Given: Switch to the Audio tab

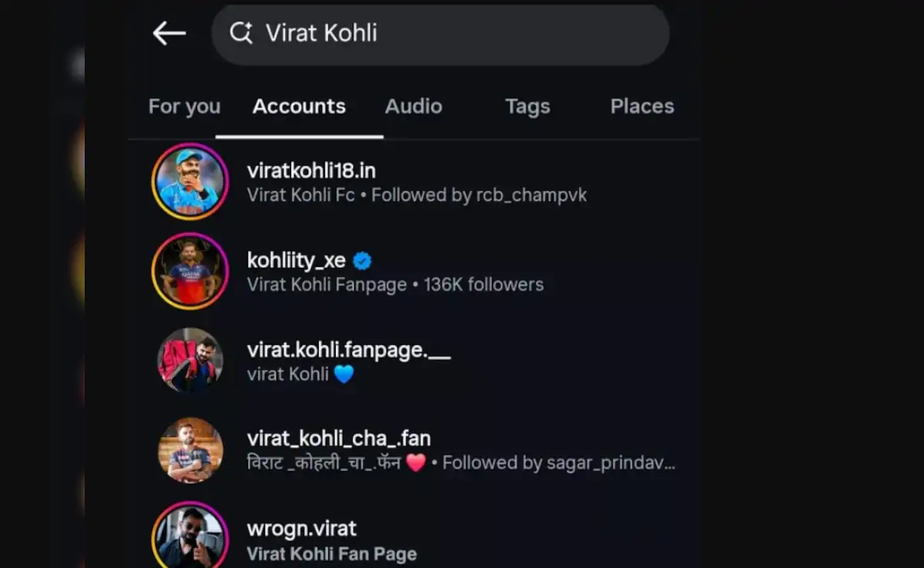Looking at the screenshot, I should (x=413, y=106).
